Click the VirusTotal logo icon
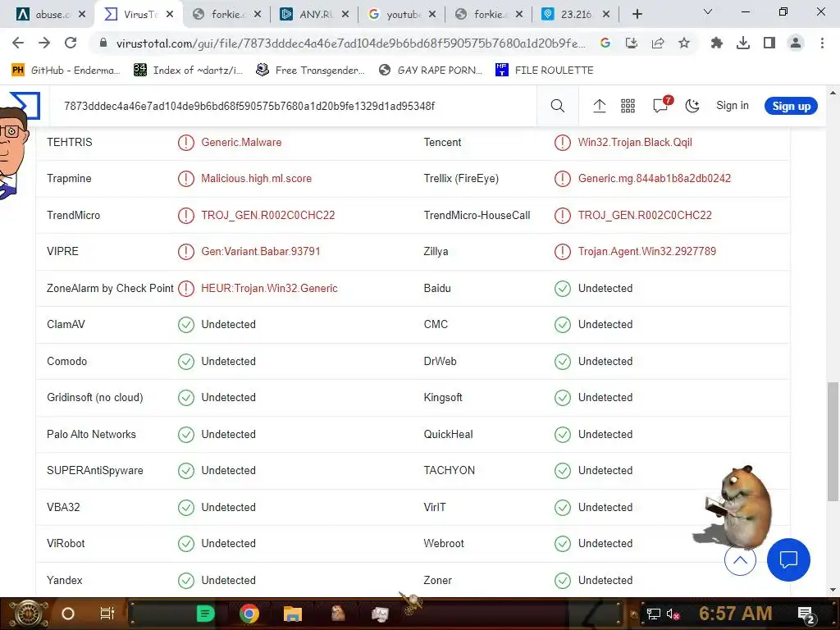 point(25,105)
